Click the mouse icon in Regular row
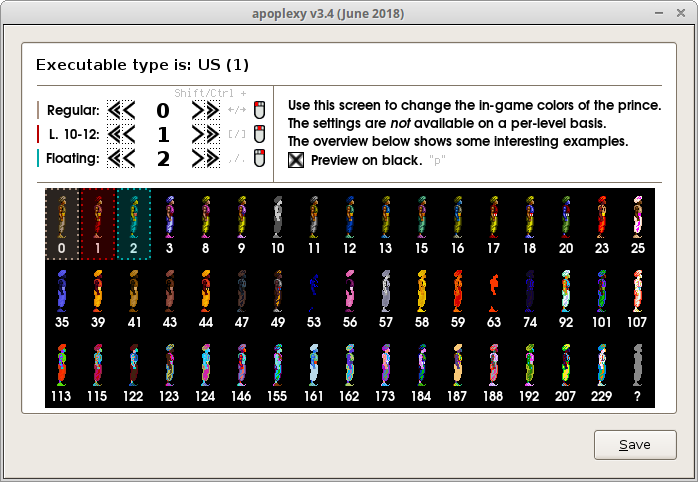 pyautogui.click(x=259, y=110)
